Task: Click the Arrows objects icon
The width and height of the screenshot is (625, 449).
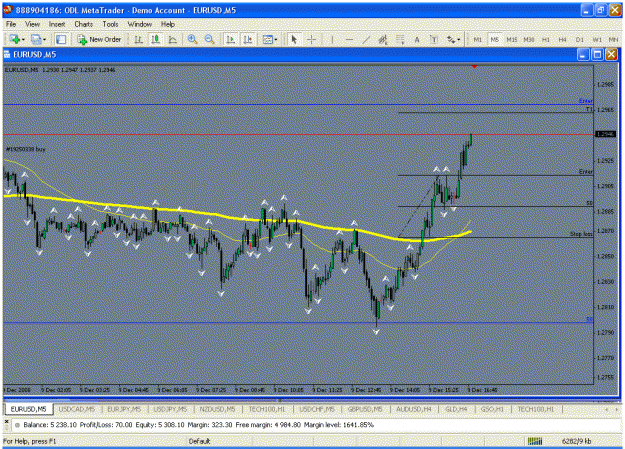Action: pos(451,39)
